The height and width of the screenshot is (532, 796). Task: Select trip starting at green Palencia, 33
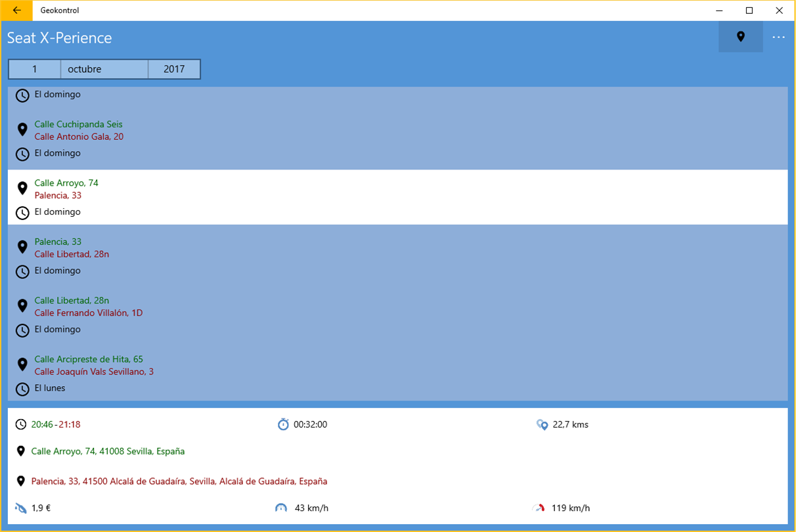tap(58, 242)
